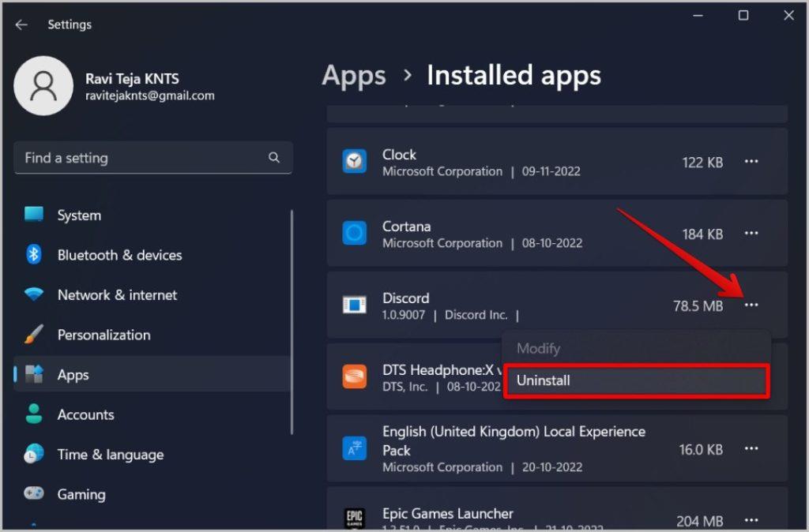Click the search magnifier in Find a setting
This screenshot has width=809, height=532.
[x=274, y=157]
